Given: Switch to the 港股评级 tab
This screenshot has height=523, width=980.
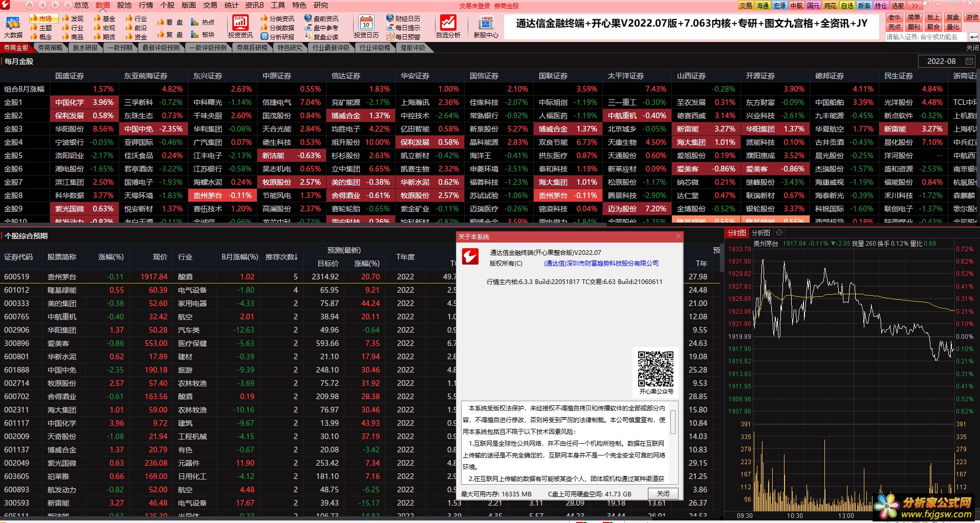Looking at the screenshot, I should [x=412, y=48].
